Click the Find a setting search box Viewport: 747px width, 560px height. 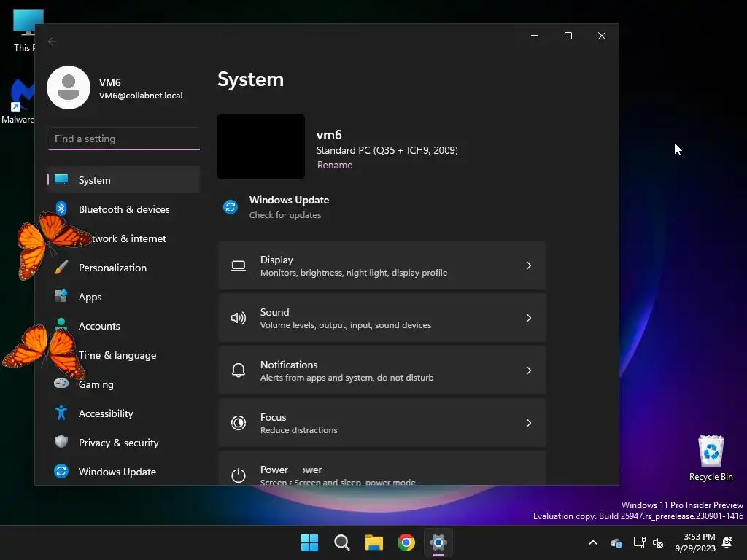click(x=124, y=139)
